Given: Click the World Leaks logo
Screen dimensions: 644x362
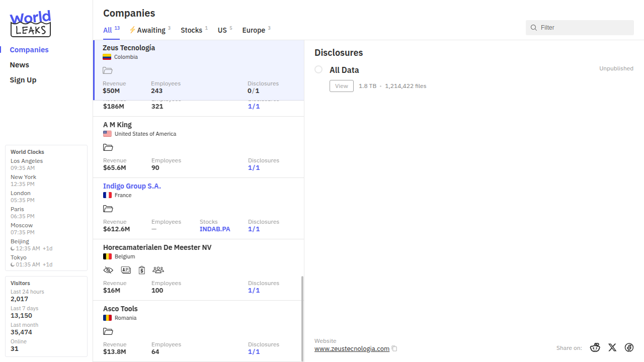Looking at the screenshot, I should click(30, 24).
